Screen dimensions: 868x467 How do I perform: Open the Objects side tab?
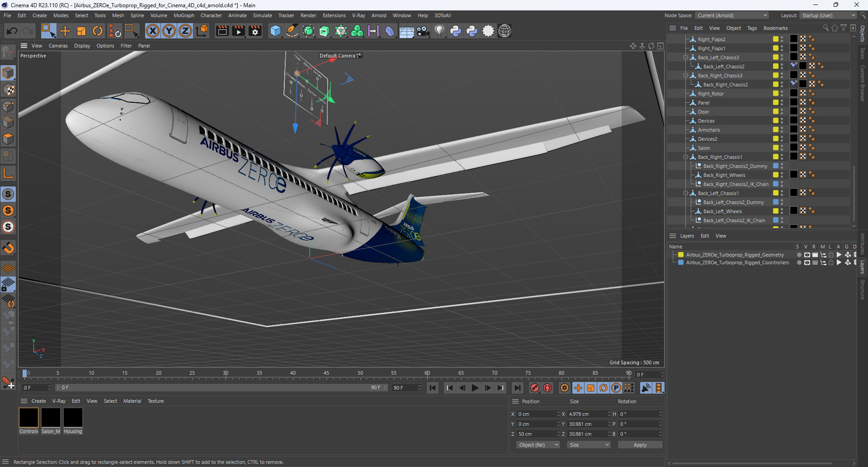point(863,33)
